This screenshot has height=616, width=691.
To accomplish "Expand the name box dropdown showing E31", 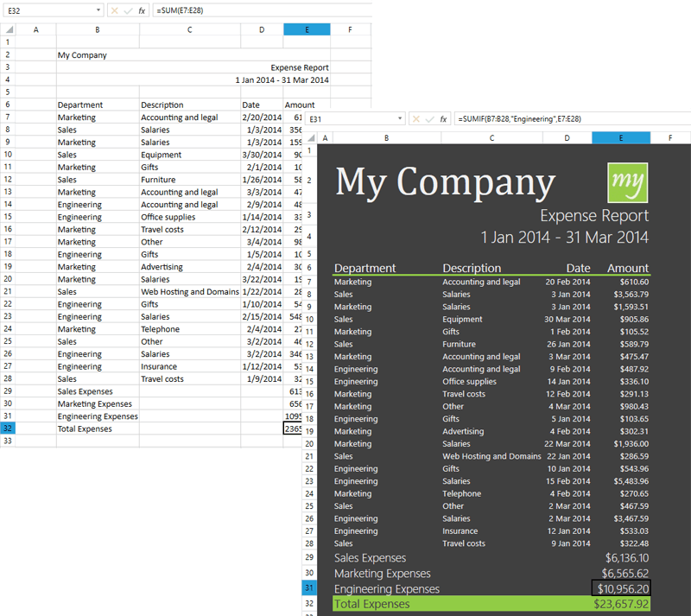I will tap(400, 118).
